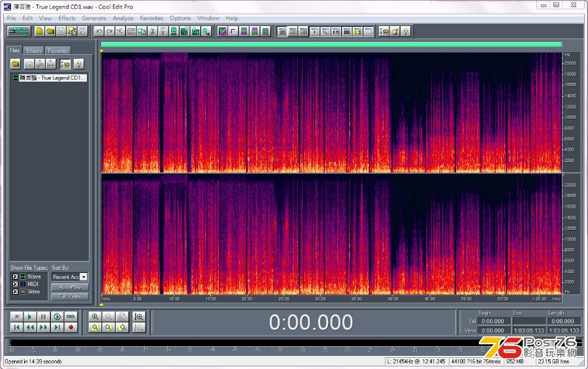Click the View End field 1:03:05.133
Viewport: 588px width, 369px height.
click(x=529, y=330)
